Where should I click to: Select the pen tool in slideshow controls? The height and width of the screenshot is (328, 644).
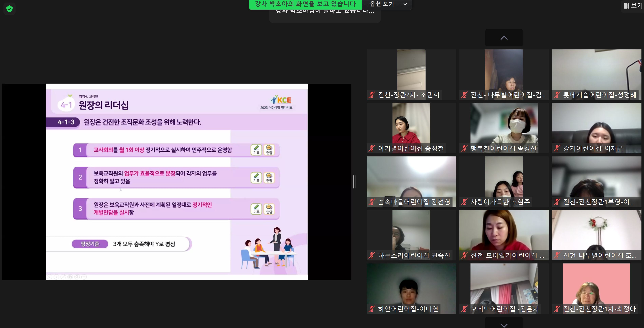coord(63,277)
